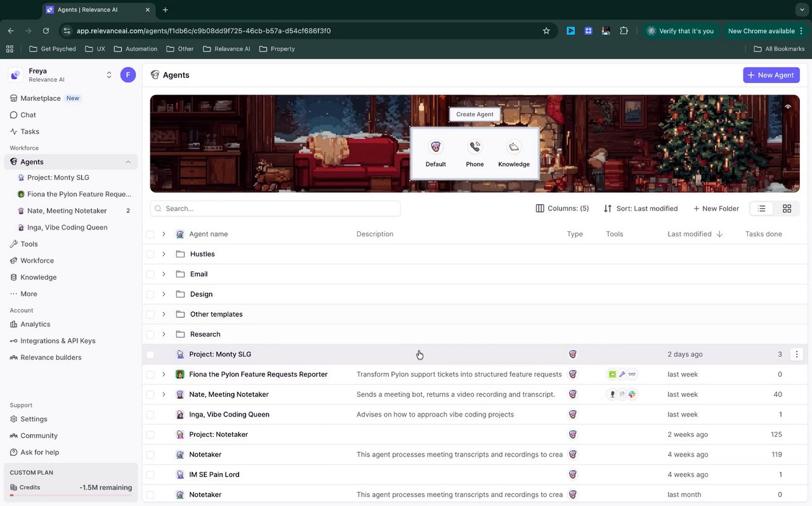This screenshot has width=812, height=506.
Task: Click the browser address bar URL
Action: (204, 30)
